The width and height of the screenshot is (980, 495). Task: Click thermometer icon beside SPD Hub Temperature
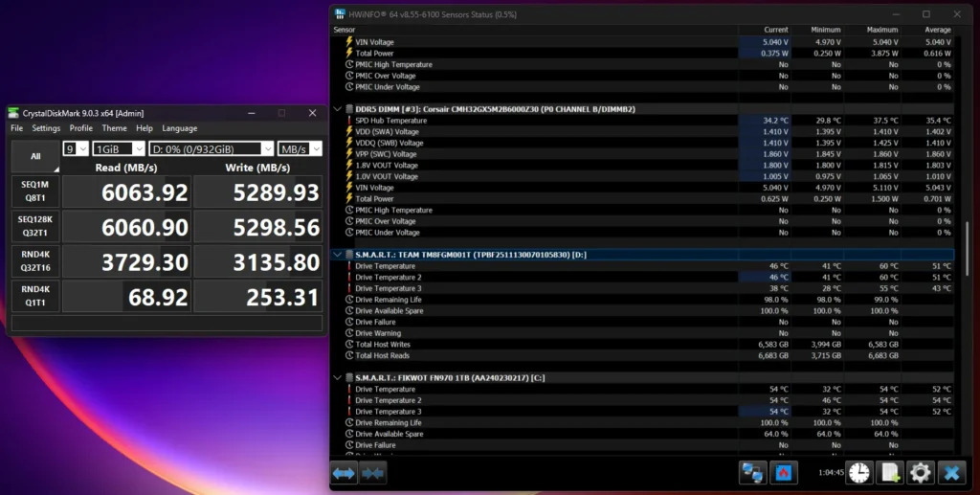click(349, 121)
